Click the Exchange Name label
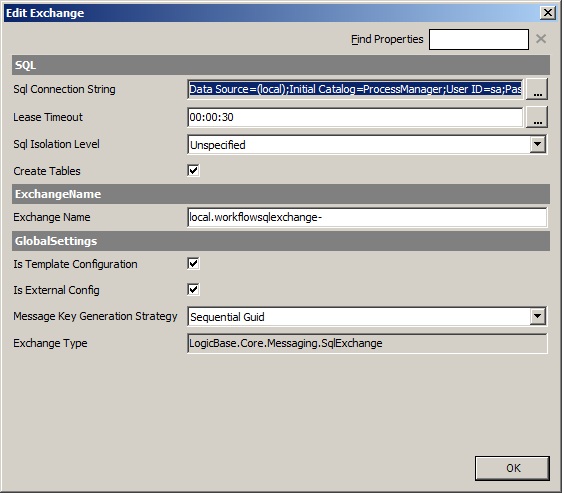564x493 pixels. coord(52,217)
